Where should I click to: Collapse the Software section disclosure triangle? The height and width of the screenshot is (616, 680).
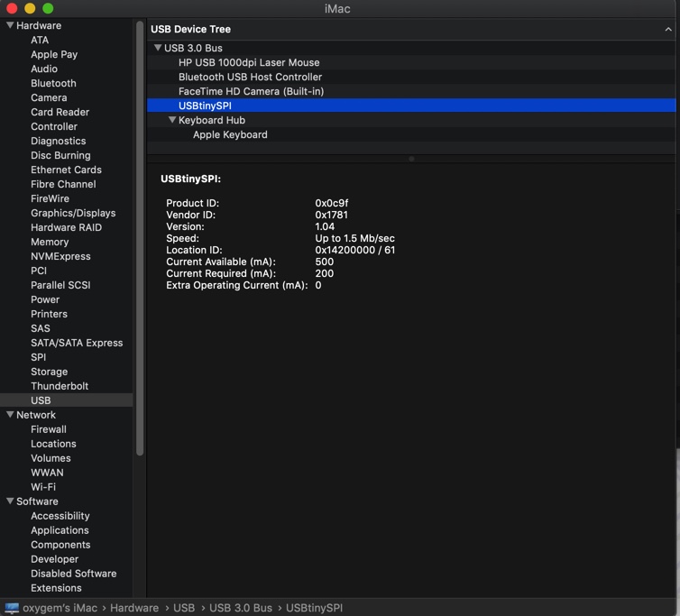(x=10, y=501)
